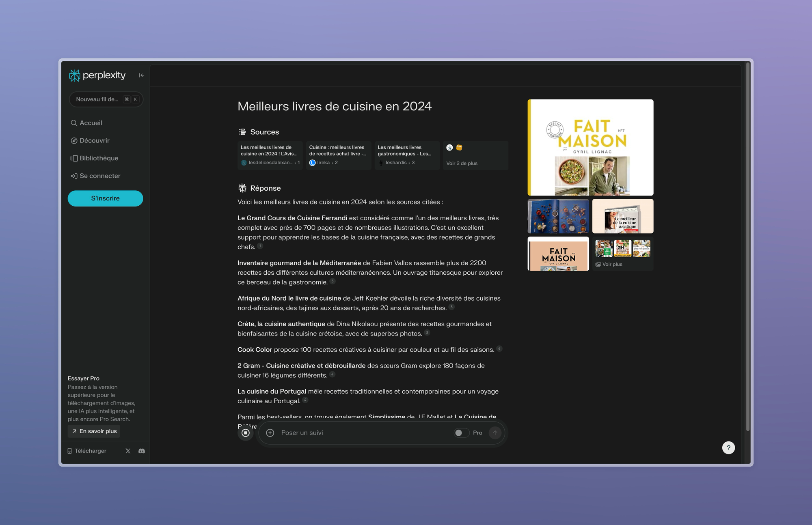
Task: Click the S'inscrire button
Action: tap(106, 198)
